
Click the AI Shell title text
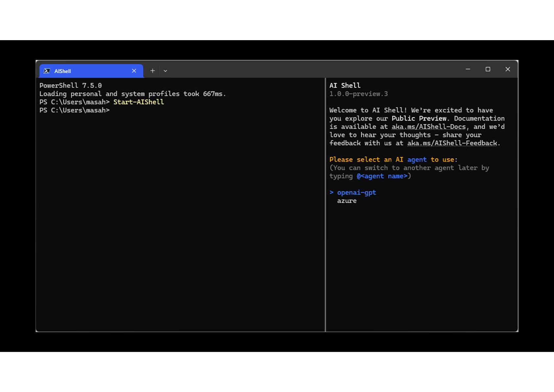[345, 86]
